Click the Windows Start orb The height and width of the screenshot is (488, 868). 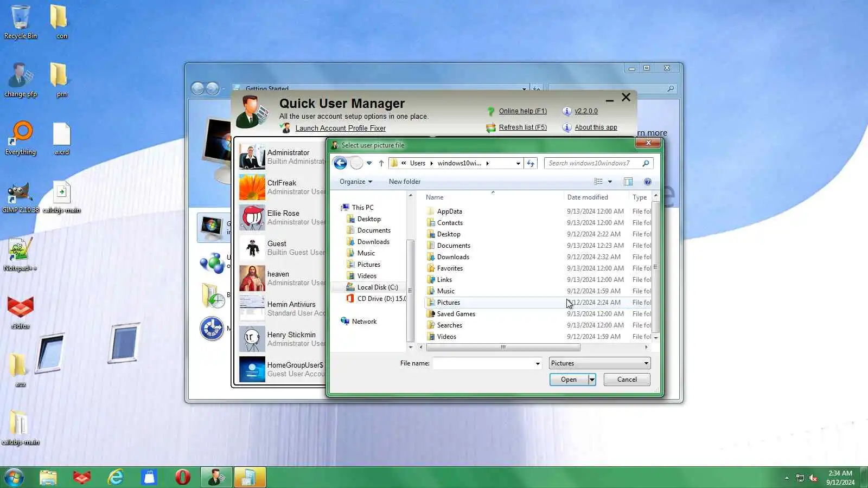pos(14,477)
